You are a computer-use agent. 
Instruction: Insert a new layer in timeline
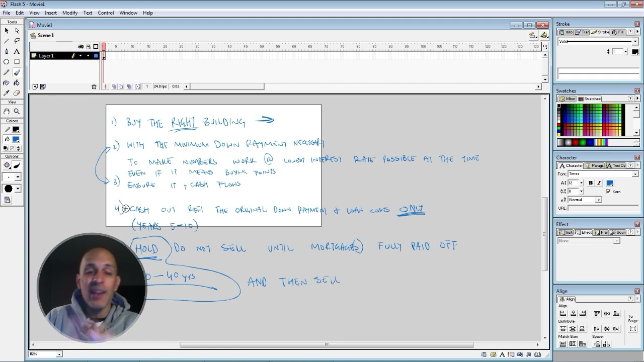click(x=35, y=86)
